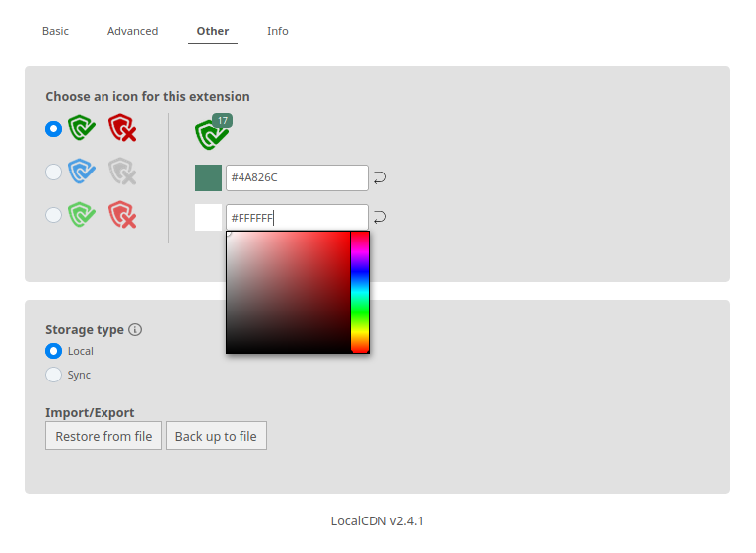Image resolution: width=756 pixels, height=553 pixels.
Task: Click the light red shield X icon
Action: point(122,215)
